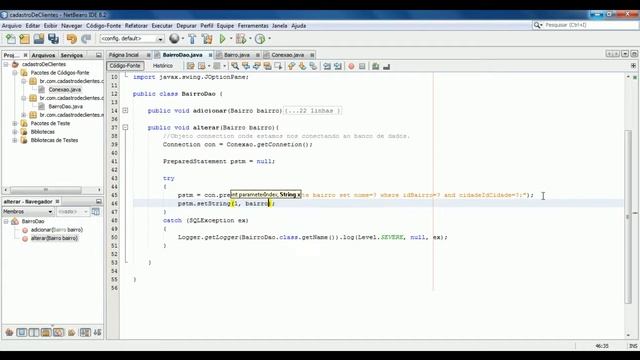The width and height of the screenshot is (640, 360).
Task: Switch to the Página Inicial tab
Action: [124, 55]
